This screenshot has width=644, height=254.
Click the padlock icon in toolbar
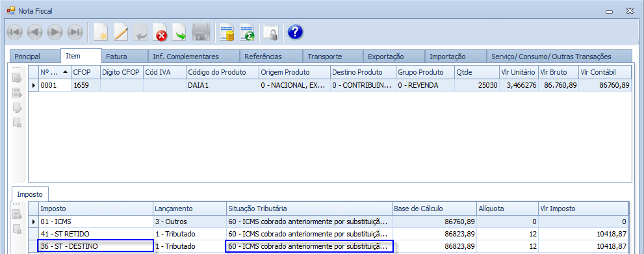click(271, 32)
